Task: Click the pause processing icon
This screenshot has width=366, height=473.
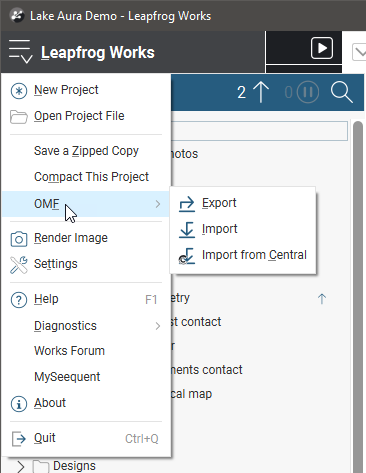Action: click(308, 92)
